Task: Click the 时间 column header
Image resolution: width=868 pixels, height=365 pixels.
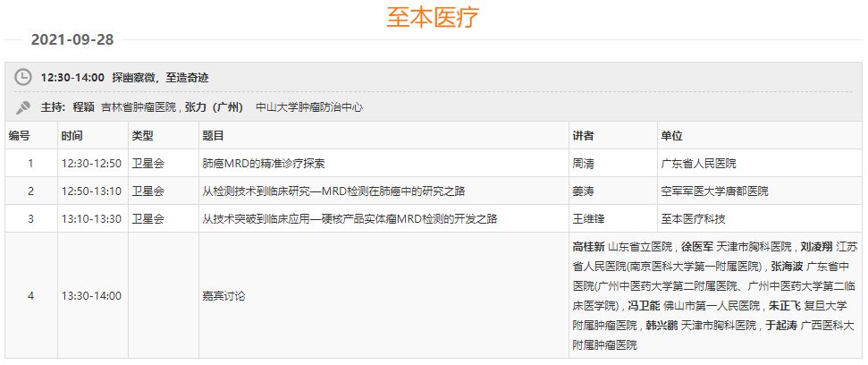Action: pos(72,136)
